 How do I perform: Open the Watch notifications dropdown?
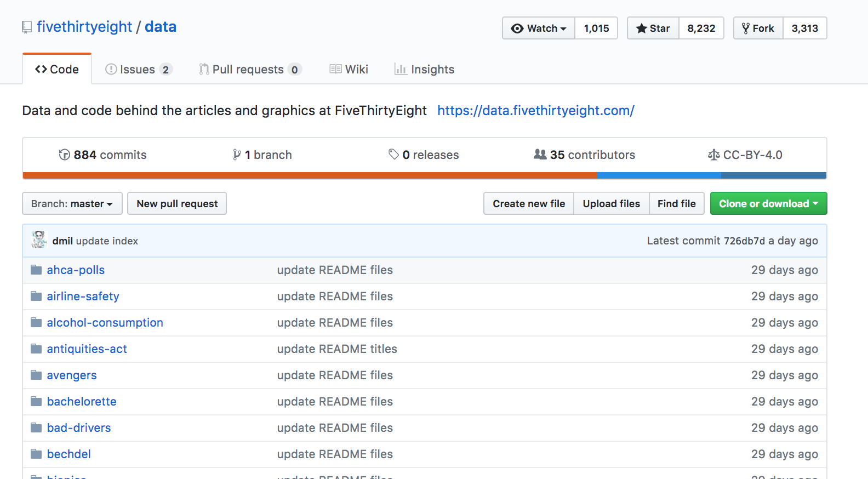point(539,28)
